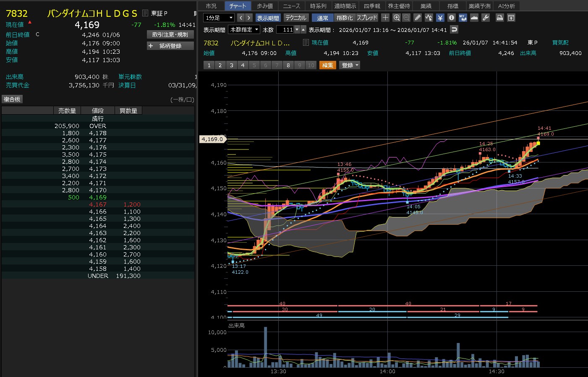This screenshot has height=377, width=588.
Task: Click the 銘柄登録 button
Action: coord(170,46)
